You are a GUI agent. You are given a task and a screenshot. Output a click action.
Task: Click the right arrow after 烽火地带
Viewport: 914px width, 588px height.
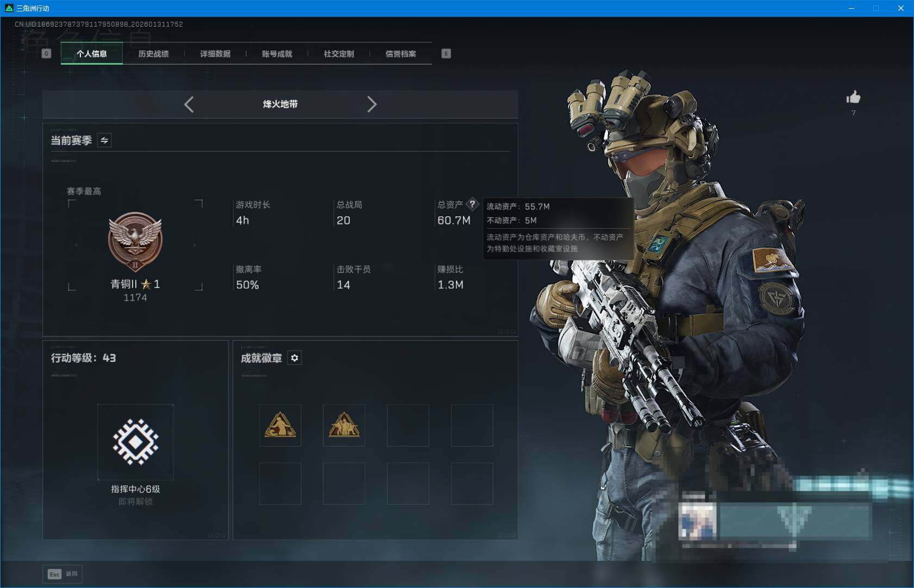click(x=373, y=104)
